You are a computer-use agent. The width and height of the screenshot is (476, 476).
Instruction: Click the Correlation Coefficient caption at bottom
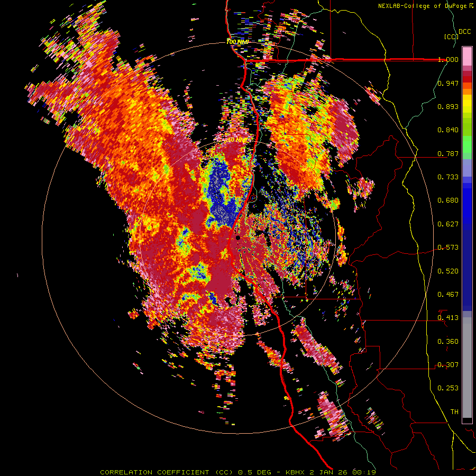point(238,472)
